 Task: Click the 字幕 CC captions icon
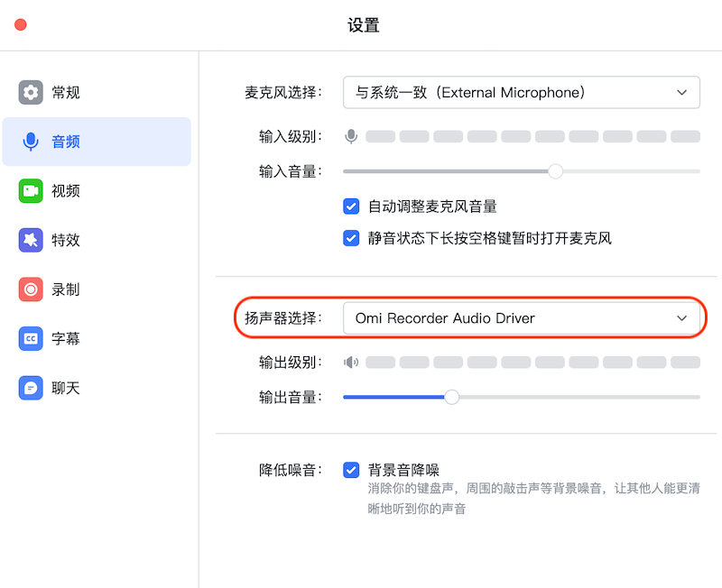32,339
